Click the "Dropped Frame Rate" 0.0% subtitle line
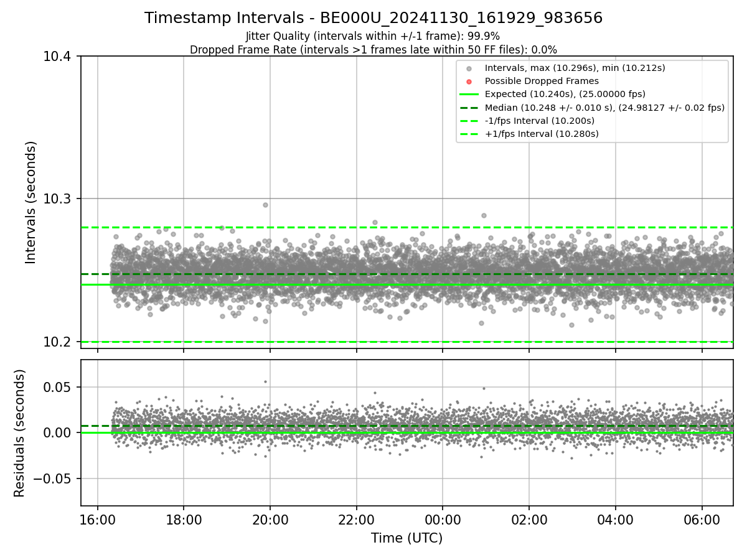Image resolution: width=747 pixels, height=560 pixels. point(374,49)
